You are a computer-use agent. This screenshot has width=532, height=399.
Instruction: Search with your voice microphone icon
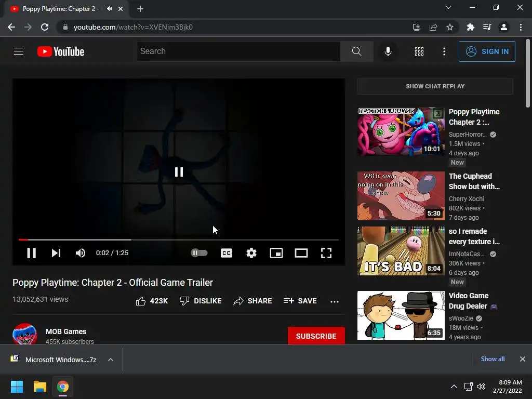388,51
